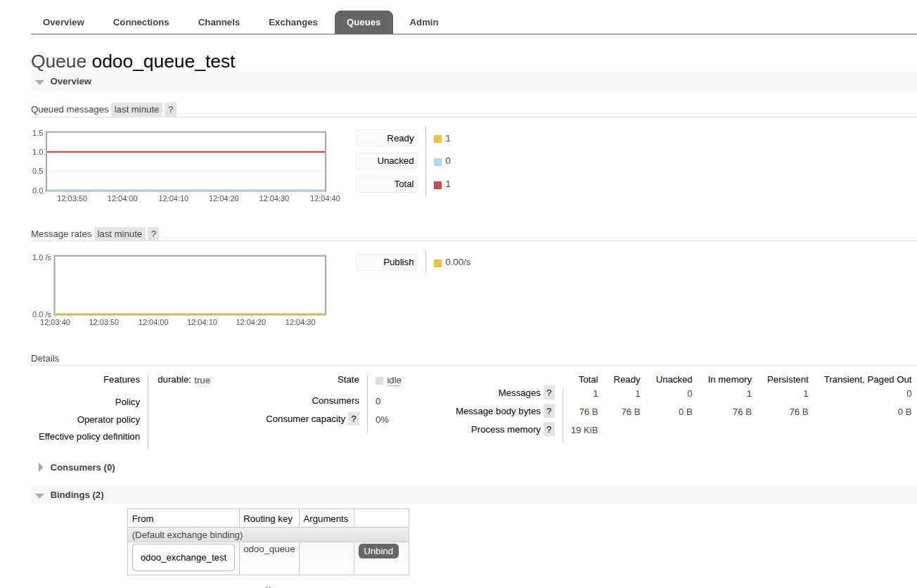Open the Overview tab
The width and height of the screenshot is (917, 588).
(63, 23)
